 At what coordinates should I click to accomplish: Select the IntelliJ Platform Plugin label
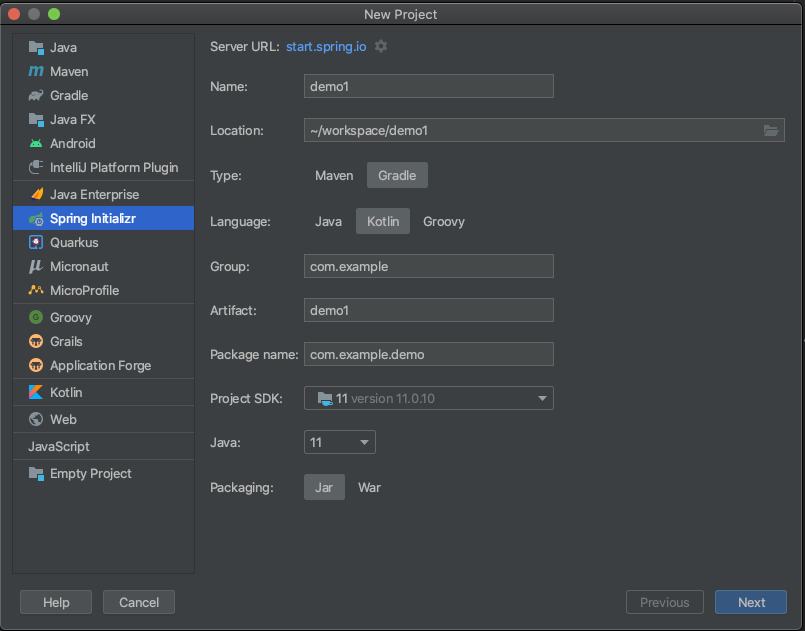coord(114,167)
